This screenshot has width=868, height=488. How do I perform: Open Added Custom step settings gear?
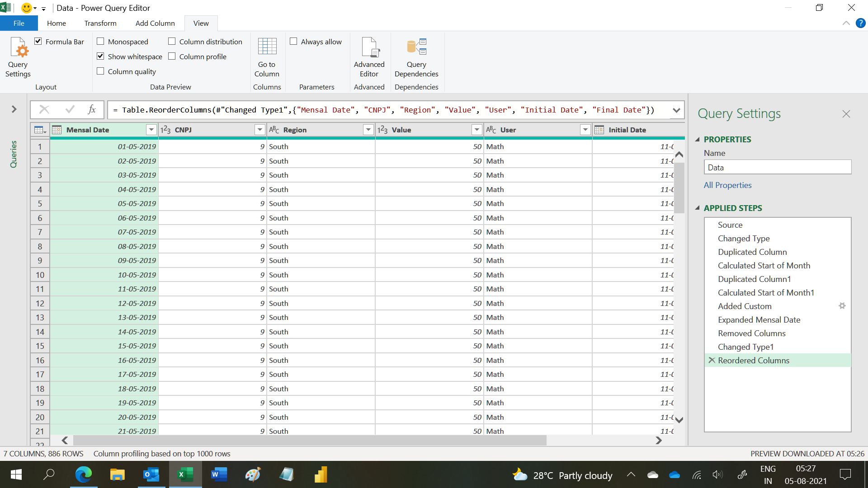click(x=842, y=306)
